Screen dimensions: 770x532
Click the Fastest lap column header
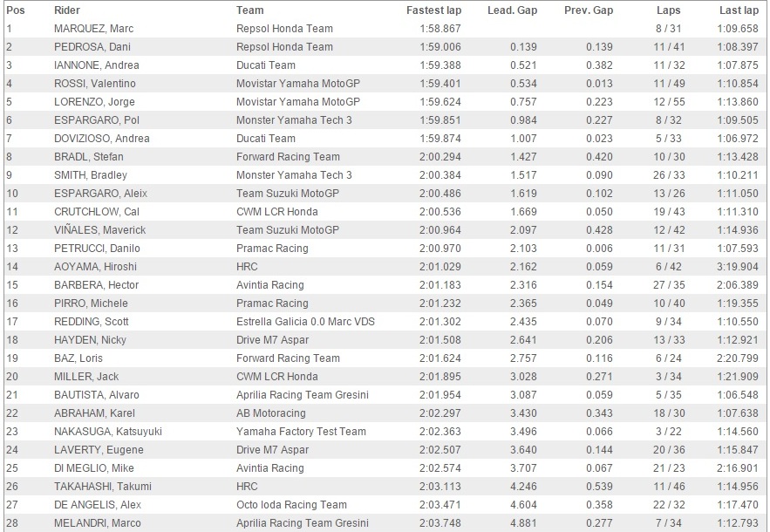click(433, 10)
